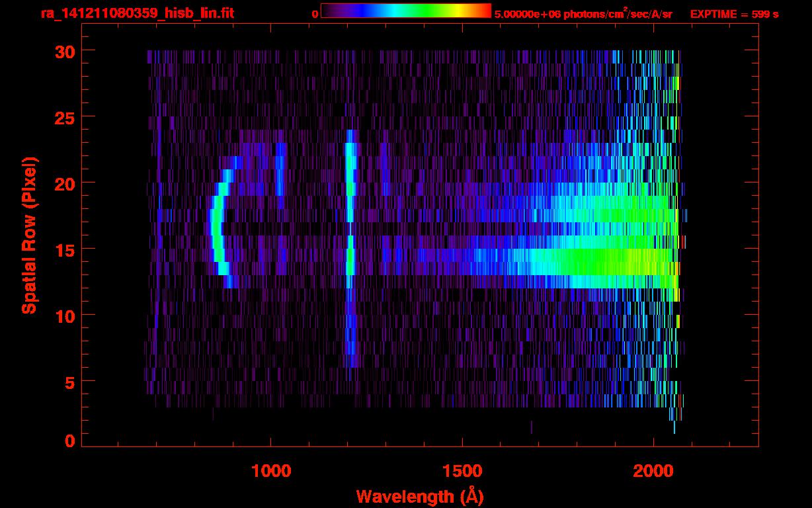Image resolution: width=812 pixels, height=508 pixels.
Task: Click the 5 spatial row tick label
Action: point(70,382)
